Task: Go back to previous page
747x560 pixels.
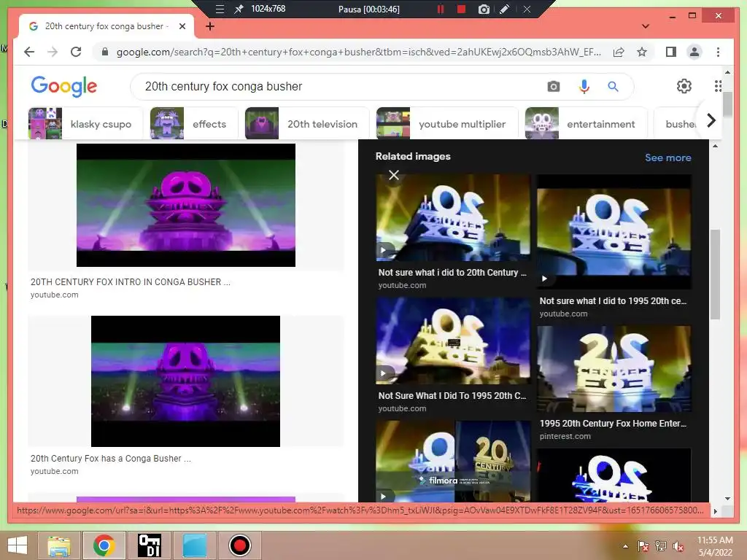Action: pos(29,52)
